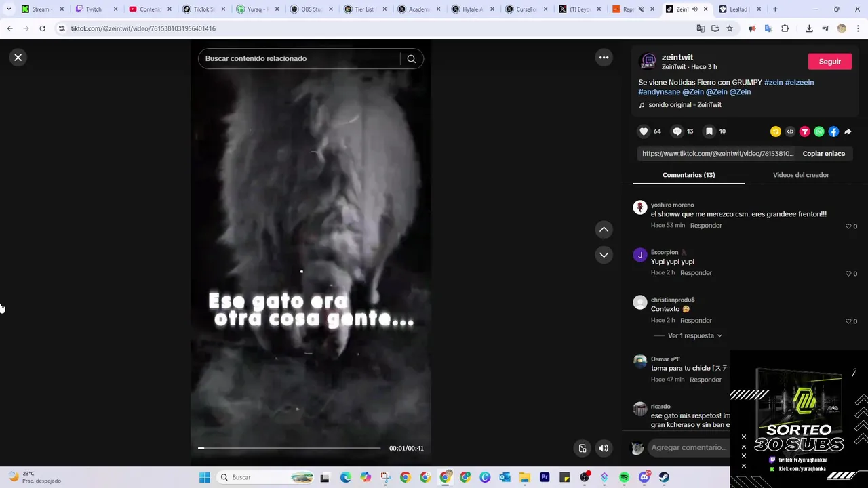Click the 'Copiar enlace' button
Viewport: 868px width, 488px height.
[x=823, y=154]
